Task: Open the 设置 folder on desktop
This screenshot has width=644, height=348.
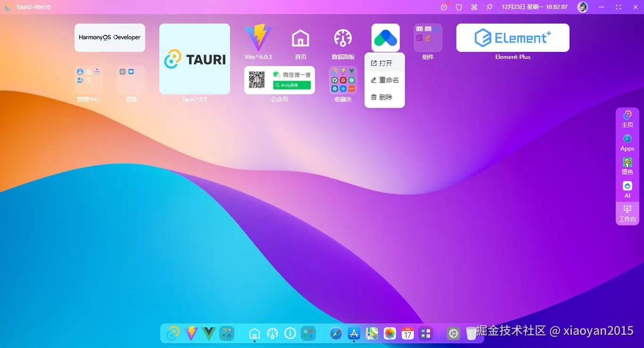Action: tap(131, 80)
